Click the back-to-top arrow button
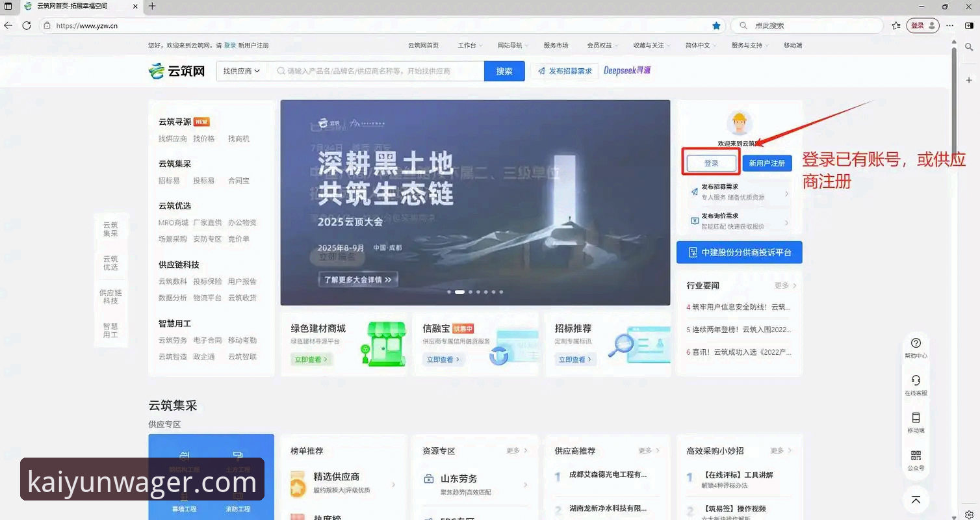Screen dimensions: 980x520 tap(916, 499)
